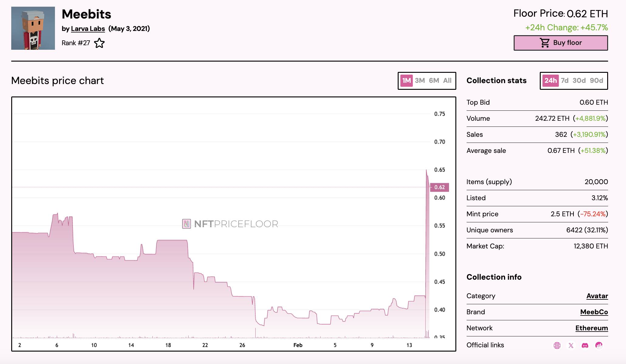Click the Listed 3.12% value

[x=600, y=198]
